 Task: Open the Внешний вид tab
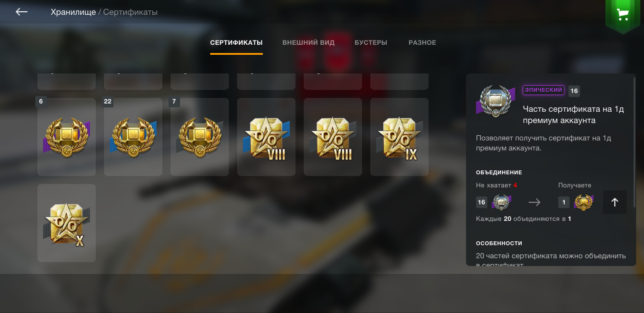pos(309,43)
